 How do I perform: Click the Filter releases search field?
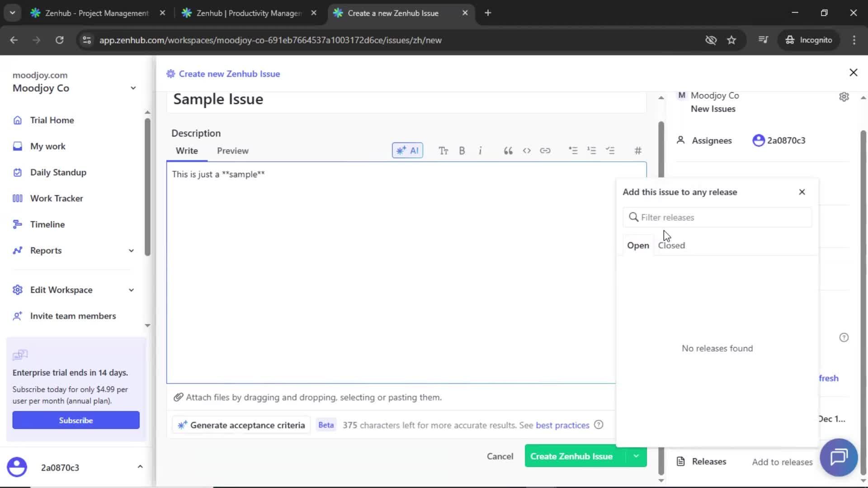point(717,217)
